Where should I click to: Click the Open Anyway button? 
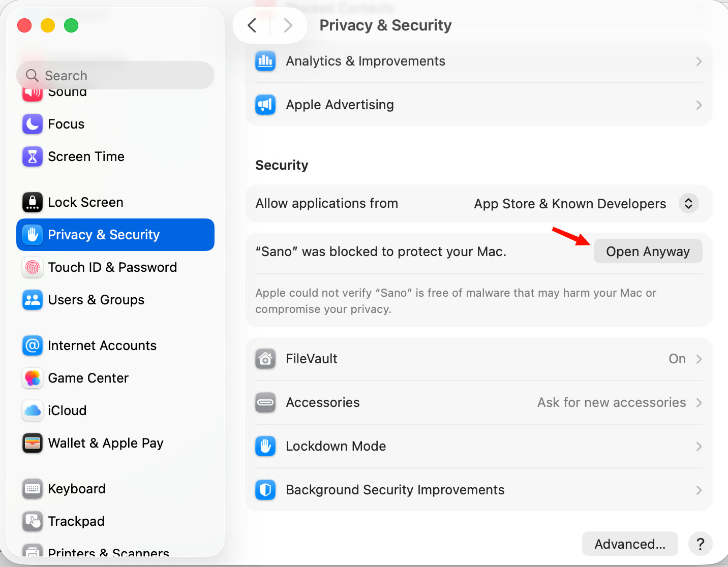pyautogui.click(x=648, y=251)
